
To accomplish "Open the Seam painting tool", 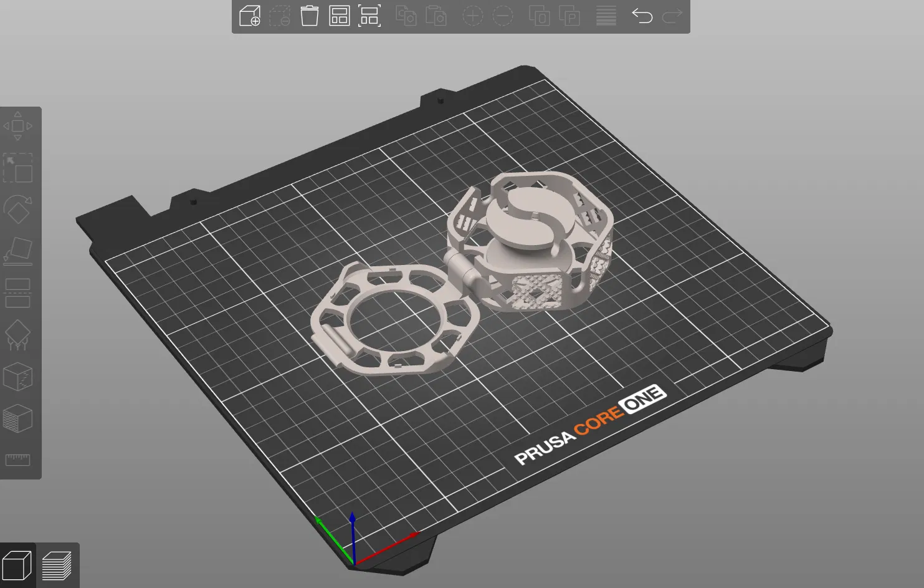I will [x=17, y=377].
